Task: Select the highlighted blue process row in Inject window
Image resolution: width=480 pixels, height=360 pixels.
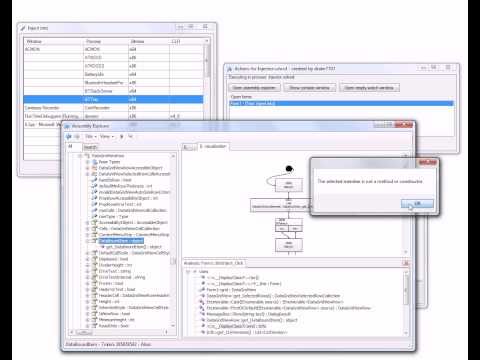Action: click(113, 99)
